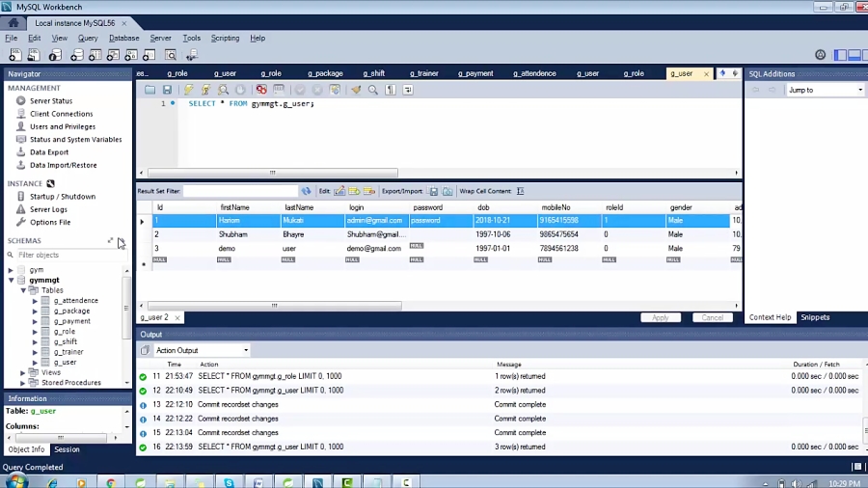Viewport: 868px width, 488px height.
Task: Switch to the Session tab
Action: click(67, 449)
